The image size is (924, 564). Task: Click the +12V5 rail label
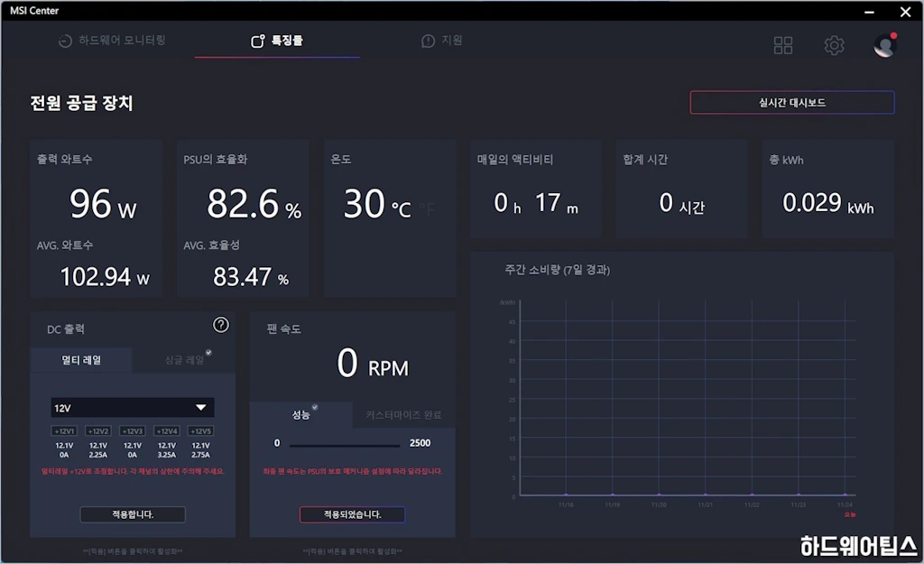tap(201, 430)
